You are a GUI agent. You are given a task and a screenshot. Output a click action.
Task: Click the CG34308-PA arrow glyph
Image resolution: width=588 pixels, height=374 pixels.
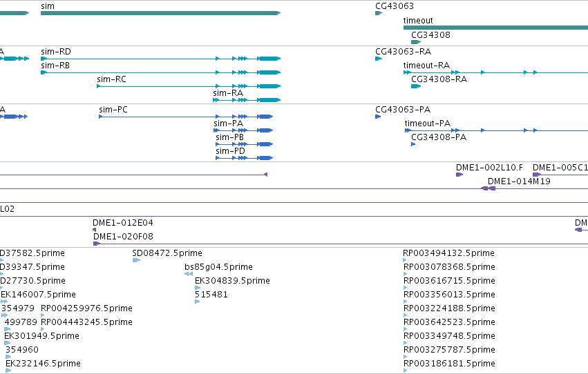click(413, 144)
